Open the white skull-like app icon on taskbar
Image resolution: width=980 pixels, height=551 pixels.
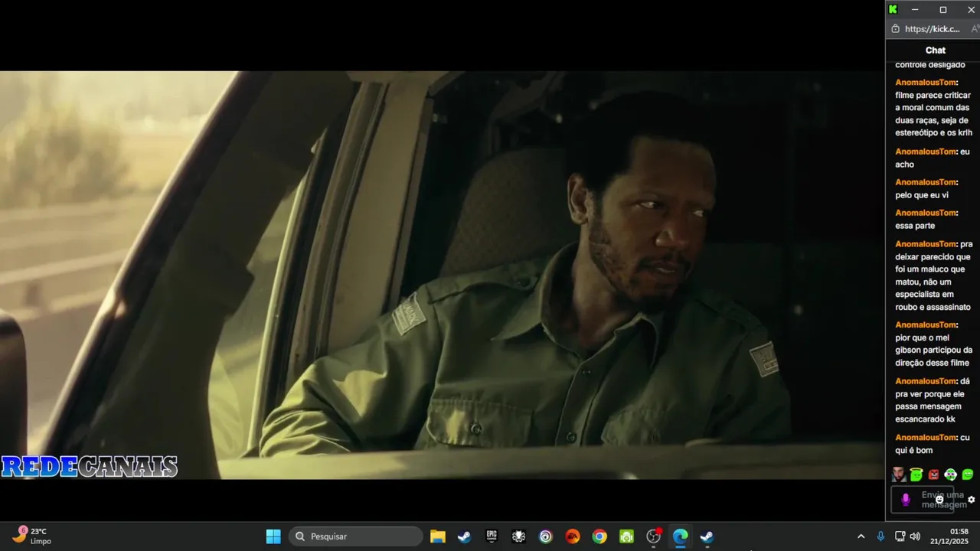coord(518,536)
